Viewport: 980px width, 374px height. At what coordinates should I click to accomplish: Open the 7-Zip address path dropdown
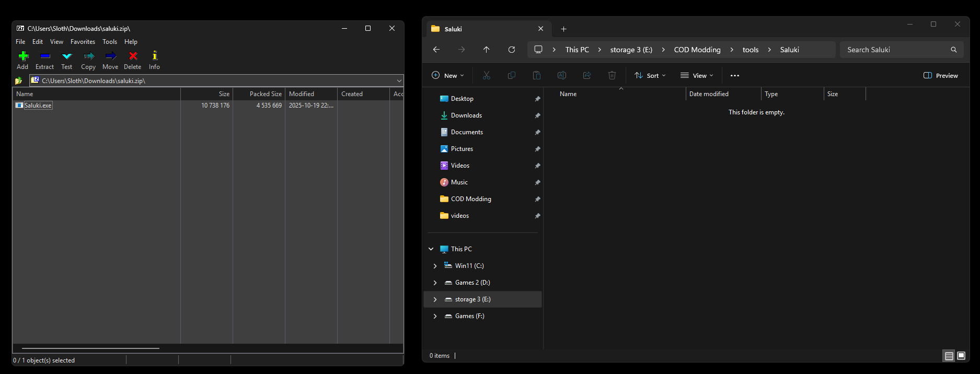click(399, 81)
